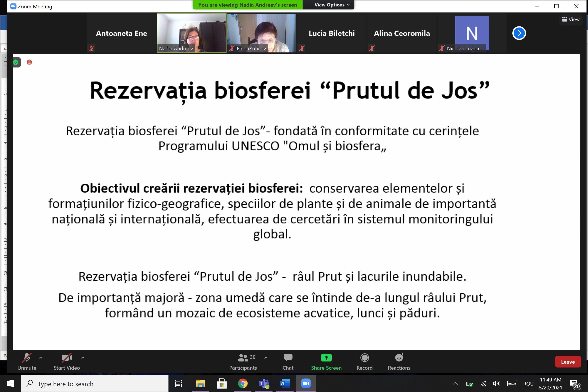This screenshot has width=588, height=392.
Task: Open the View Options dropdown
Action: tap(331, 5)
